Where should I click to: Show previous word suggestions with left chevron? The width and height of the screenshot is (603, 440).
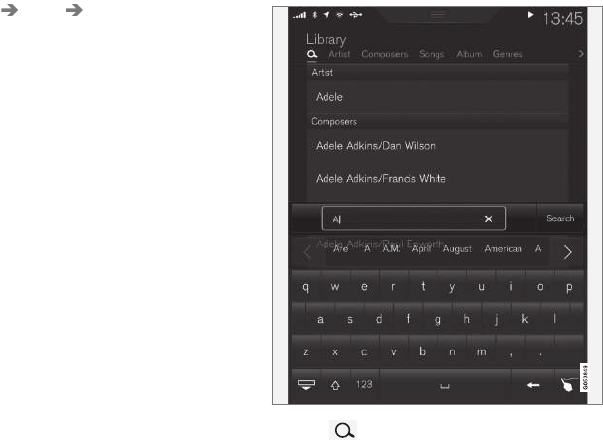307,253
